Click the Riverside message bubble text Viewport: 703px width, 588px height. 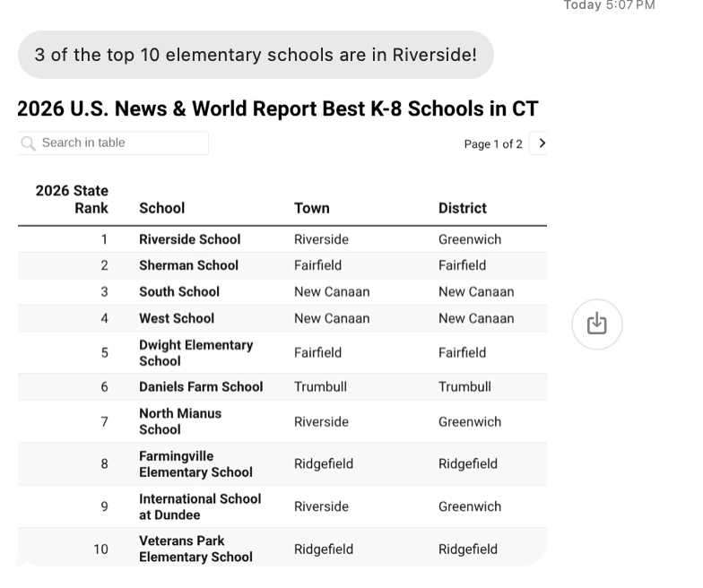pos(256,55)
